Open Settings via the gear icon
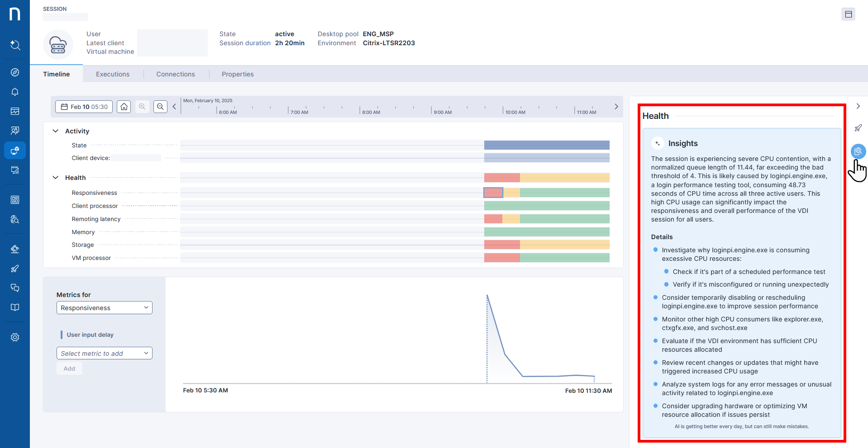 (15, 337)
